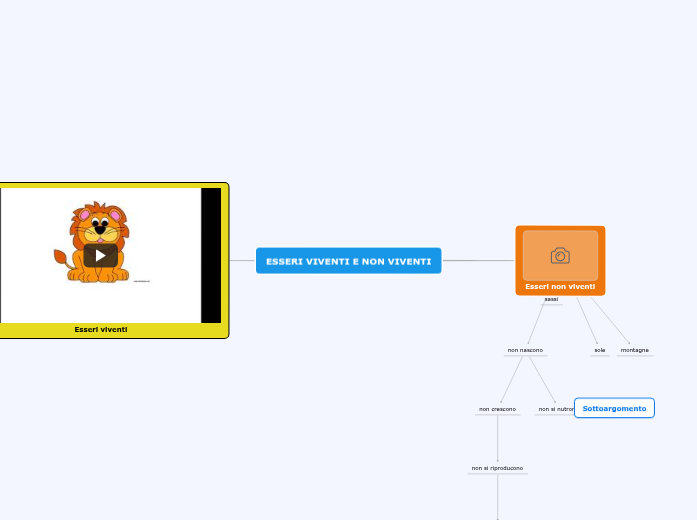Select the 'montagne' subtopic
Image resolution: width=697 pixels, height=520 pixels.
635,350
